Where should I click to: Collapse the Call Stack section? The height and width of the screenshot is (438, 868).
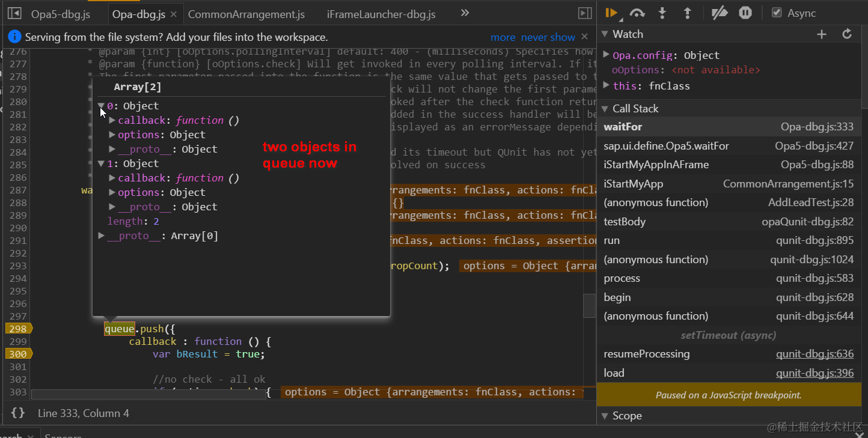click(x=605, y=109)
